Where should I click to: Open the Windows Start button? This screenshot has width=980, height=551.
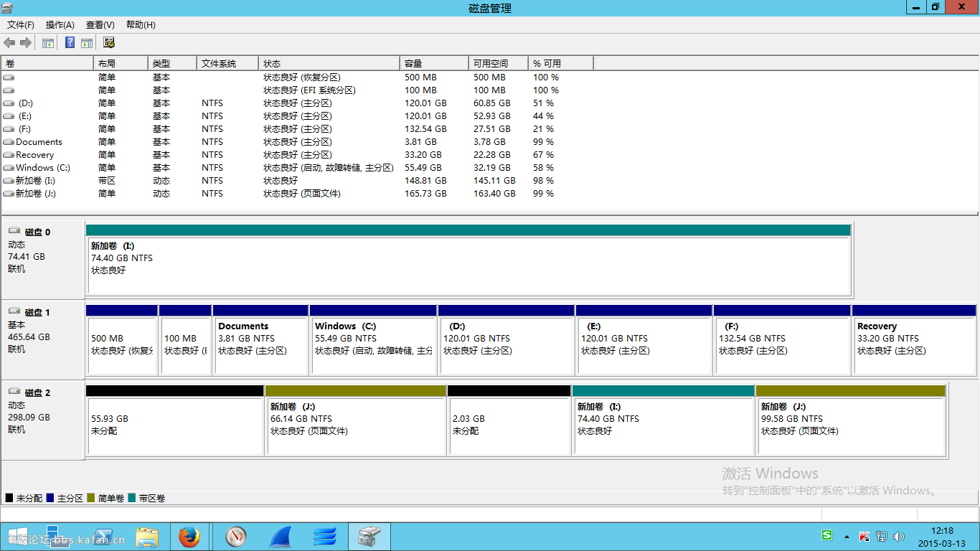17,537
